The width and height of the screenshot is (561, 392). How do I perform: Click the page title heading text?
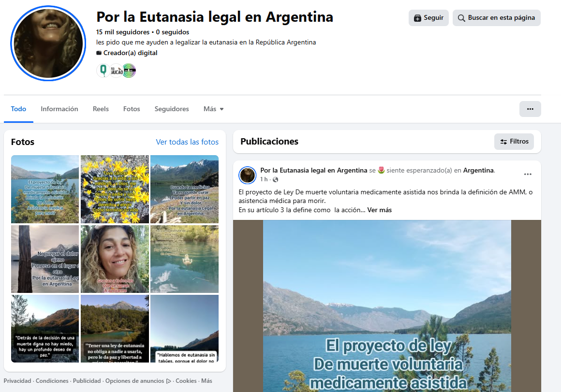tap(215, 17)
